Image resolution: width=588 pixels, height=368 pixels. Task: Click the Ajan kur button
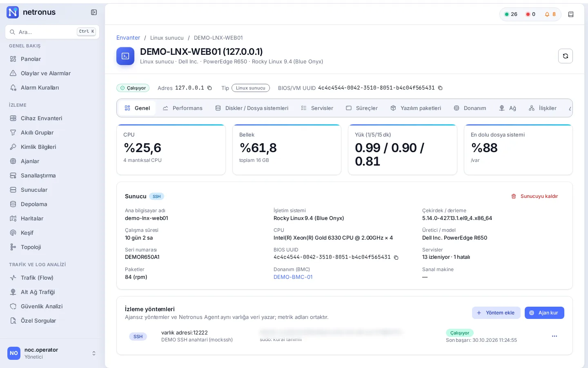click(544, 313)
